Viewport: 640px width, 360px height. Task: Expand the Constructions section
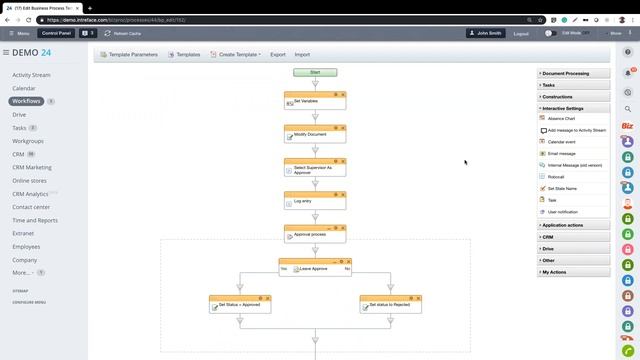573,97
